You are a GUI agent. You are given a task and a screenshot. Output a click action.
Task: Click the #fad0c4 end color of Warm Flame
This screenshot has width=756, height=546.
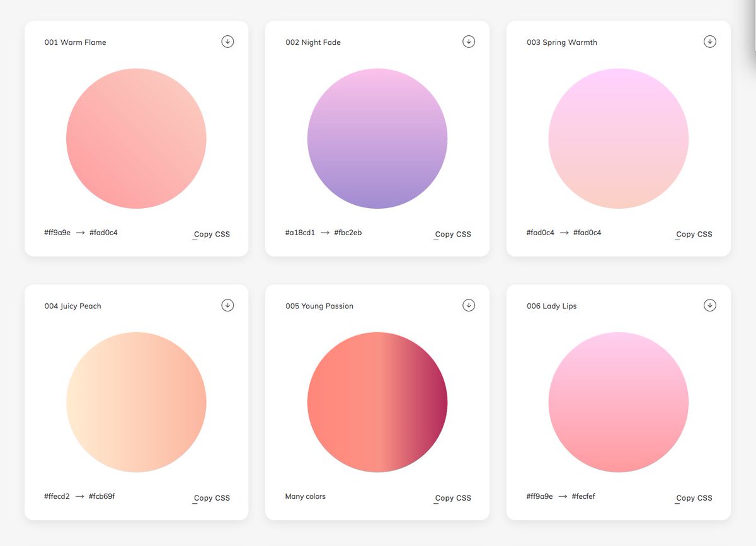point(103,233)
